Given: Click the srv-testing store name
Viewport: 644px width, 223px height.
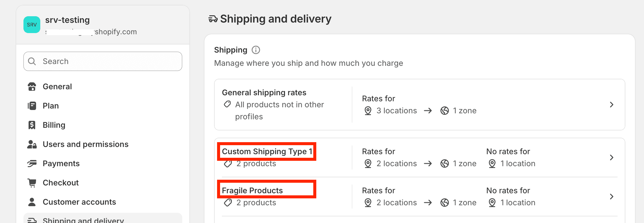Looking at the screenshot, I should 67,20.
